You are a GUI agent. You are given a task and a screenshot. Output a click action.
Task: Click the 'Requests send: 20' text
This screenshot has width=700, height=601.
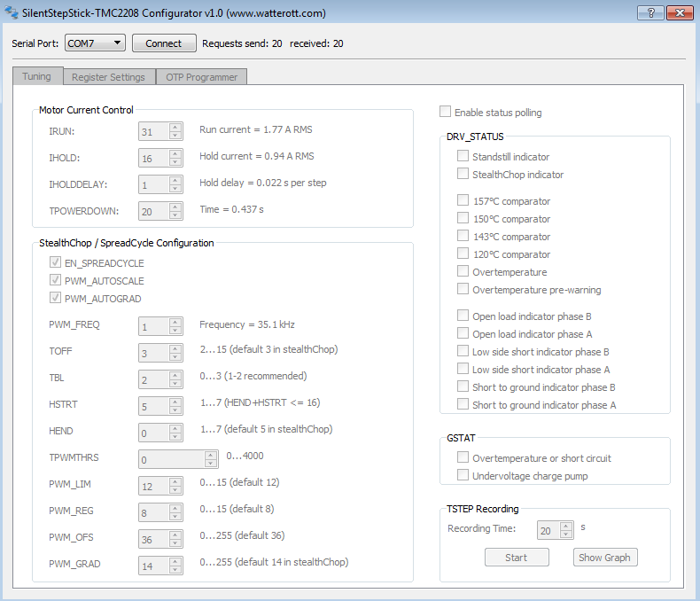pos(242,43)
